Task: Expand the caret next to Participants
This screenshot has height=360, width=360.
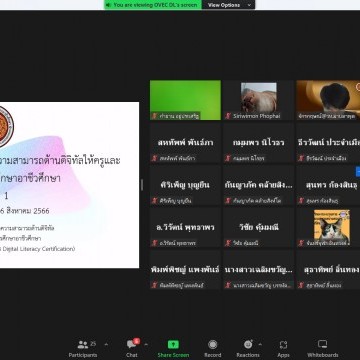Action: pyautogui.click(x=106, y=344)
